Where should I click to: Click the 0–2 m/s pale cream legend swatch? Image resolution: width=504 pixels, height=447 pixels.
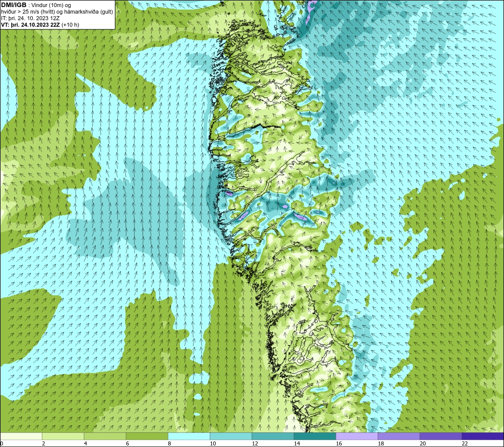tap(21, 436)
